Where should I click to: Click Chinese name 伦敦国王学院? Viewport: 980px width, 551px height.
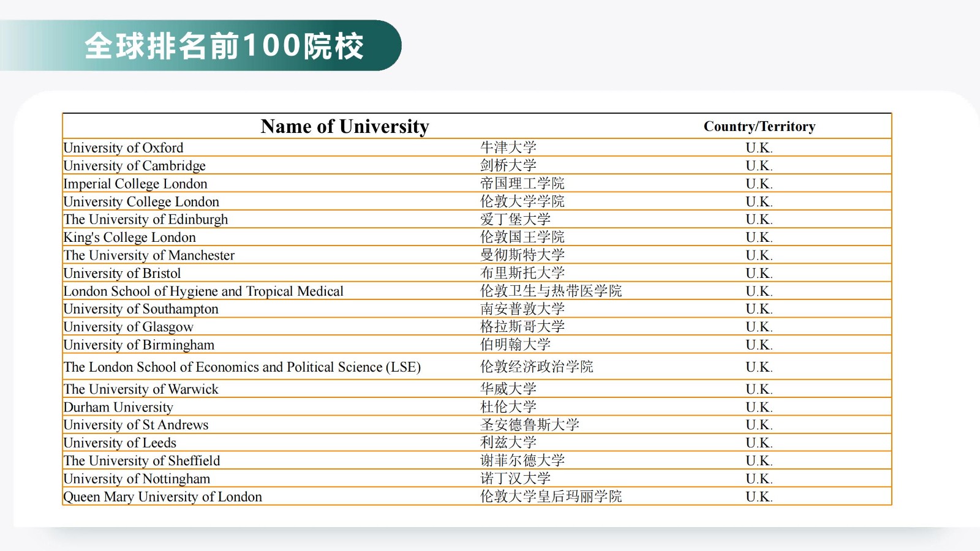tap(522, 237)
